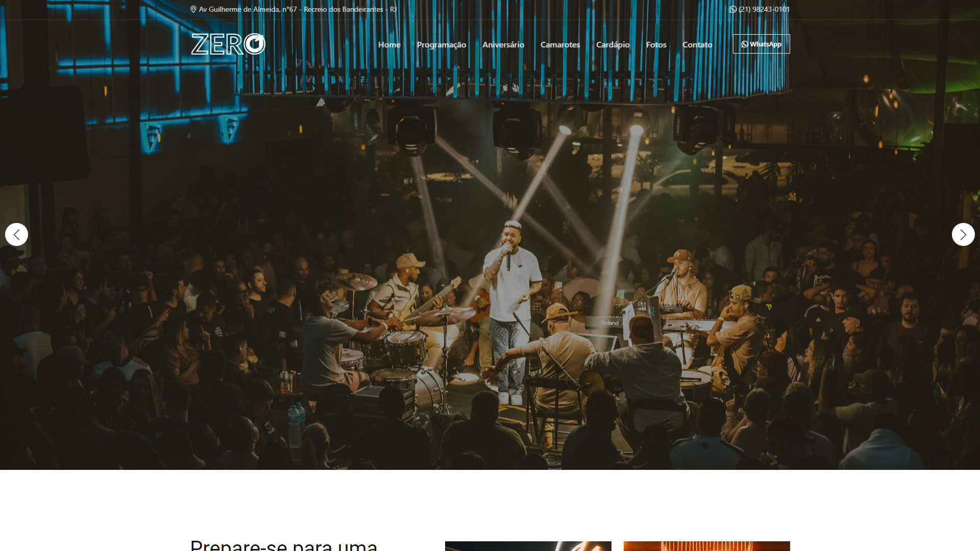The height and width of the screenshot is (551, 980).
Task: Click the Av Guilherme de Almeida address
Action: click(x=298, y=9)
